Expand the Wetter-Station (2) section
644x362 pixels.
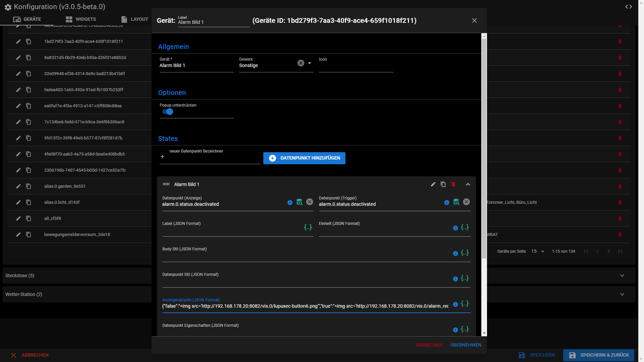point(622,294)
